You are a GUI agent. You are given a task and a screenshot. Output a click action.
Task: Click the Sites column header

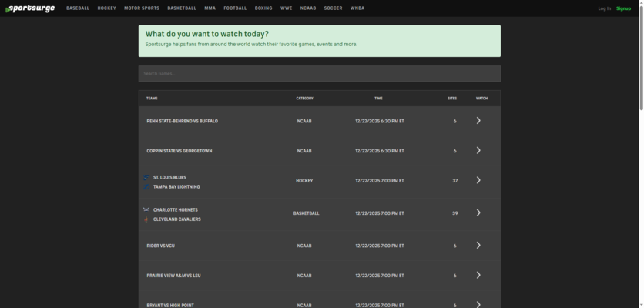coord(452,99)
